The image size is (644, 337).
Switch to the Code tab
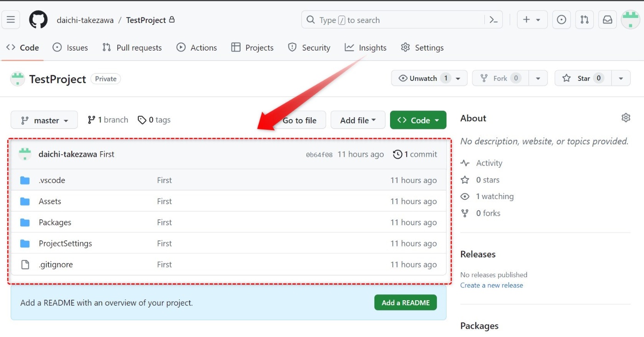tap(23, 47)
